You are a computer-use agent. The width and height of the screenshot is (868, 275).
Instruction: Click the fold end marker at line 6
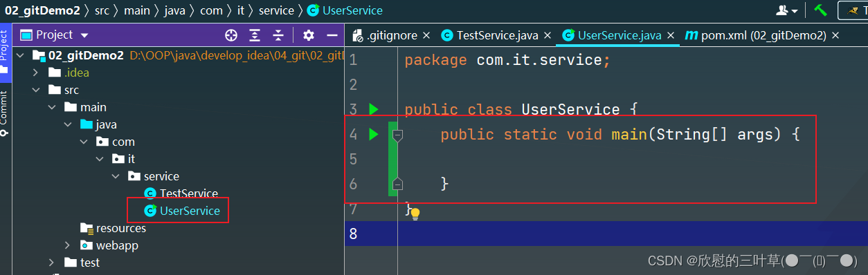(x=397, y=184)
